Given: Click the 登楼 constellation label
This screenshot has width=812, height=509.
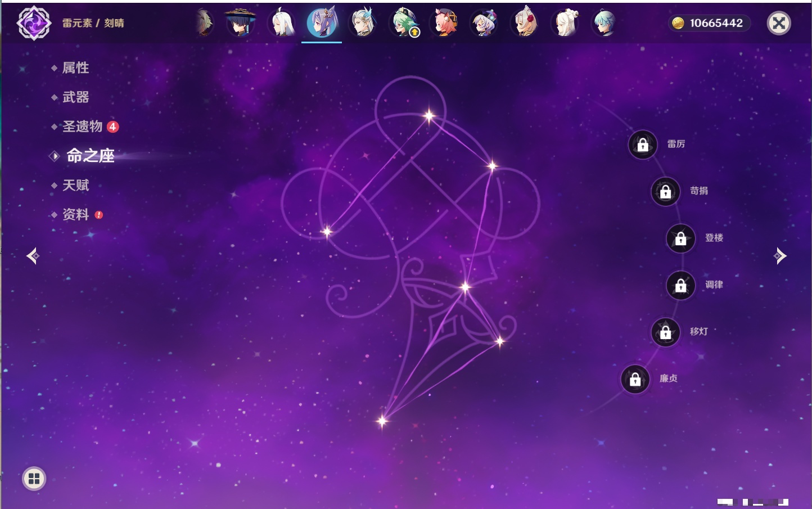Looking at the screenshot, I should (x=714, y=238).
